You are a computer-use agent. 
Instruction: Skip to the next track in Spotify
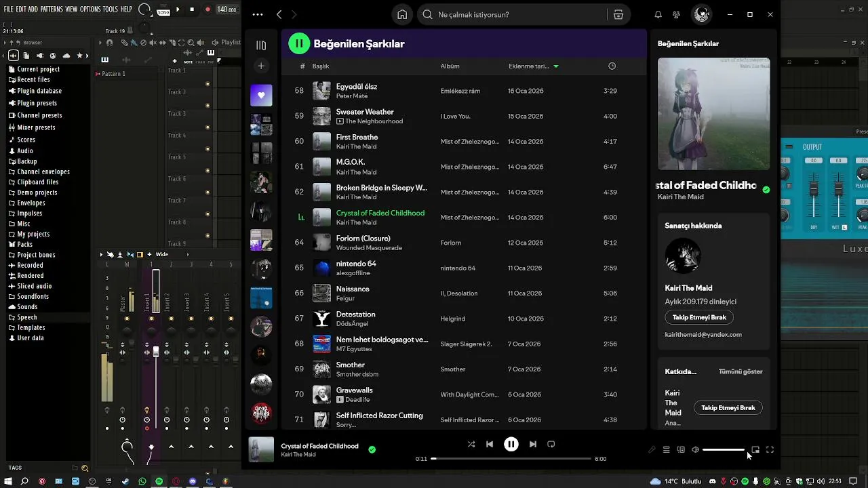coord(533,444)
